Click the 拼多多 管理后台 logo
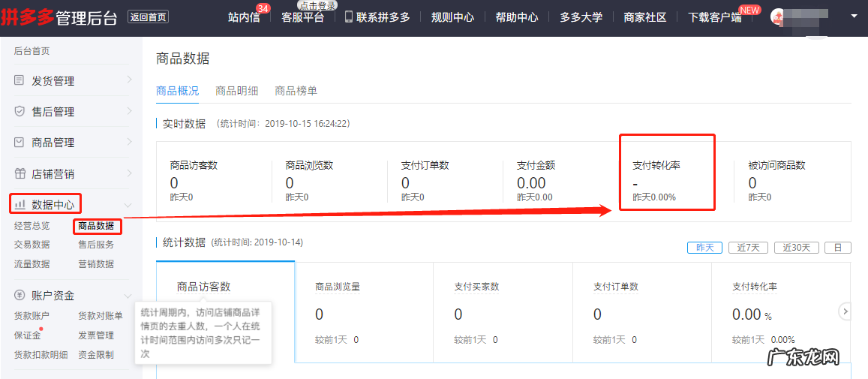Screen dimensions: 868x379 [x=59, y=18]
